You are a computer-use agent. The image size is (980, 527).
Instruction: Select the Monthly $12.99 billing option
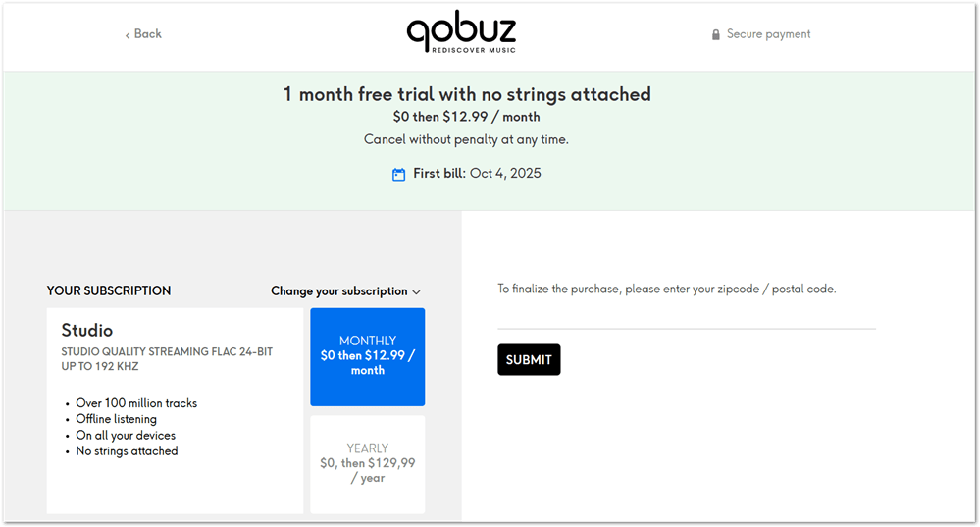point(368,356)
